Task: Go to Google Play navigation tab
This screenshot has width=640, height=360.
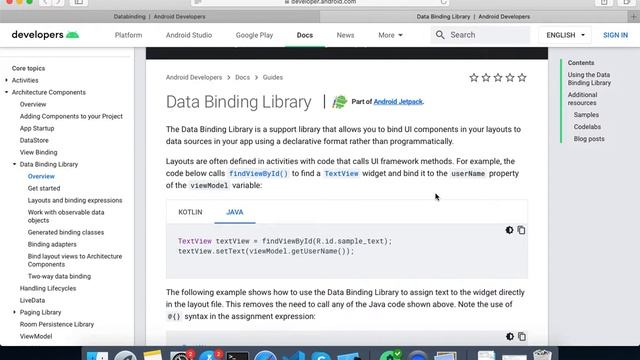Action: pos(254,35)
